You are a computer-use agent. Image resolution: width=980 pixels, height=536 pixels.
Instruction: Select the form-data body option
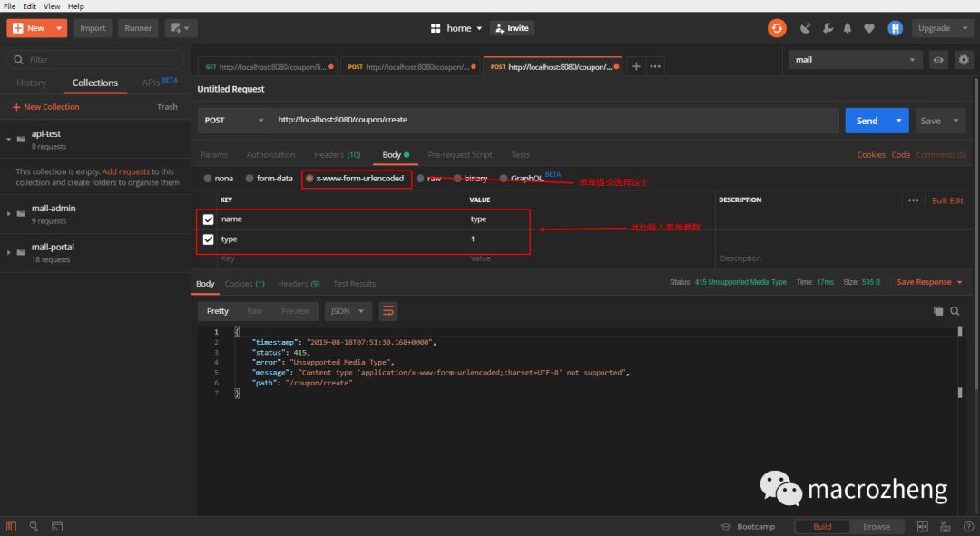tap(269, 179)
